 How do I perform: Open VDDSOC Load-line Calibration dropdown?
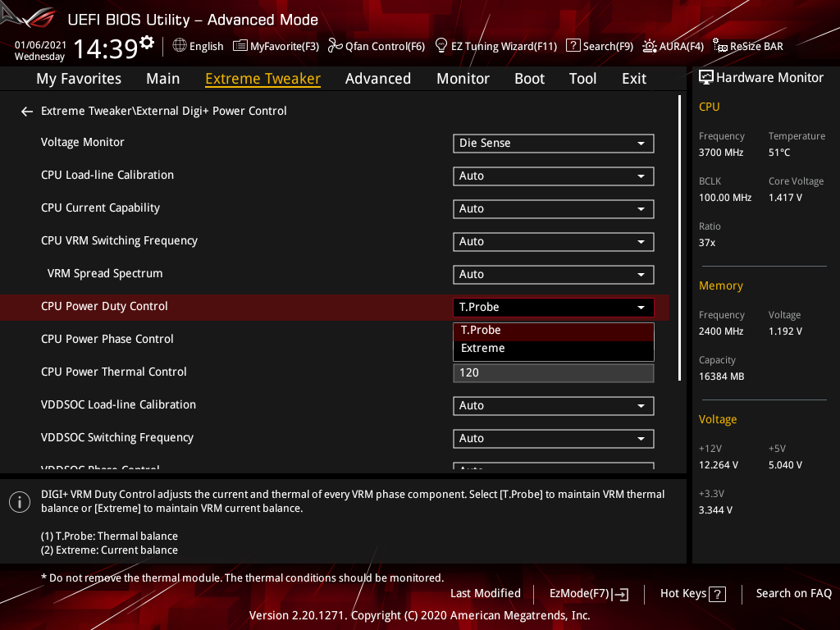(554, 406)
